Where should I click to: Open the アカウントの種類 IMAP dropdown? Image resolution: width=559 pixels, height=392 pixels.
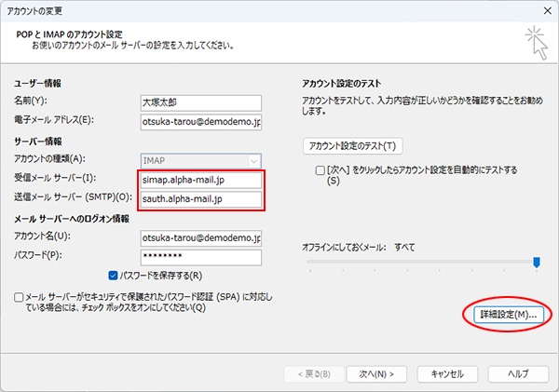[199, 159]
